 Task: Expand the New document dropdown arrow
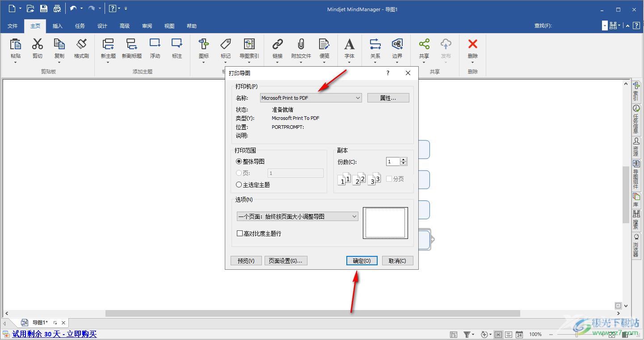[20, 8]
